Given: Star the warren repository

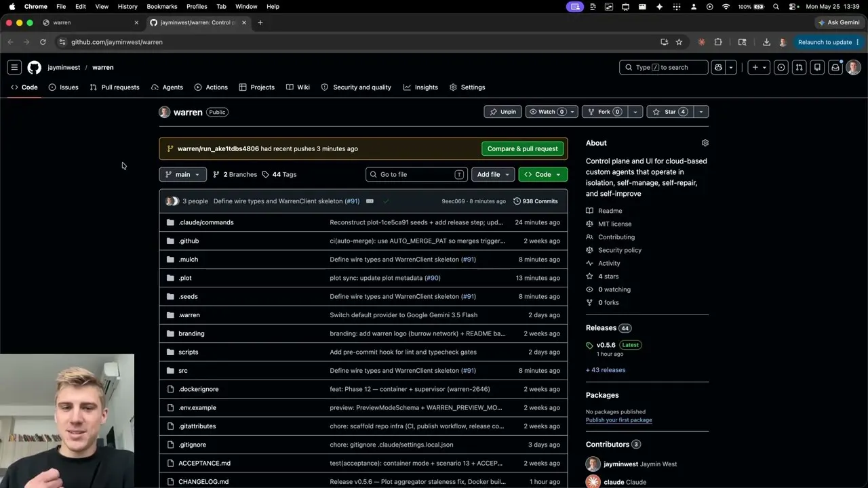Looking at the screenshot, I should [x=670, y=112].
